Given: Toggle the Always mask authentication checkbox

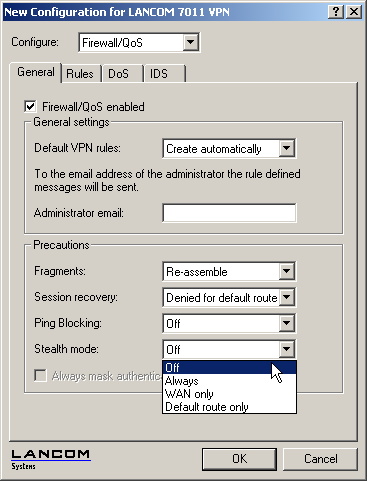Looking at the screenshot, I should pyautogui.click(x=40, y=376).
